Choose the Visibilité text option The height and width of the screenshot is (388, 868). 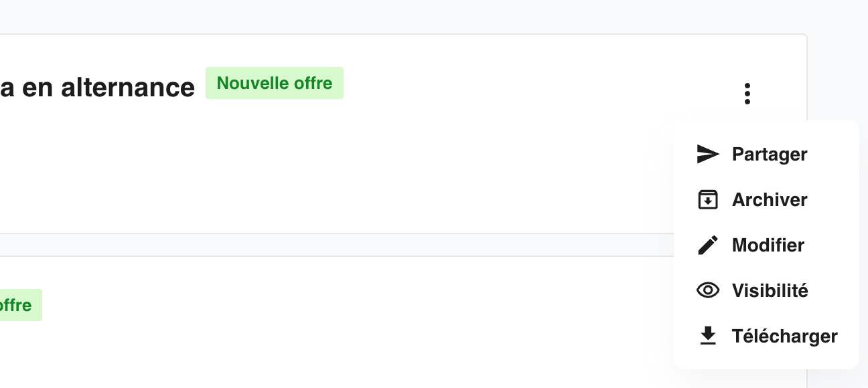click(770, 291)
